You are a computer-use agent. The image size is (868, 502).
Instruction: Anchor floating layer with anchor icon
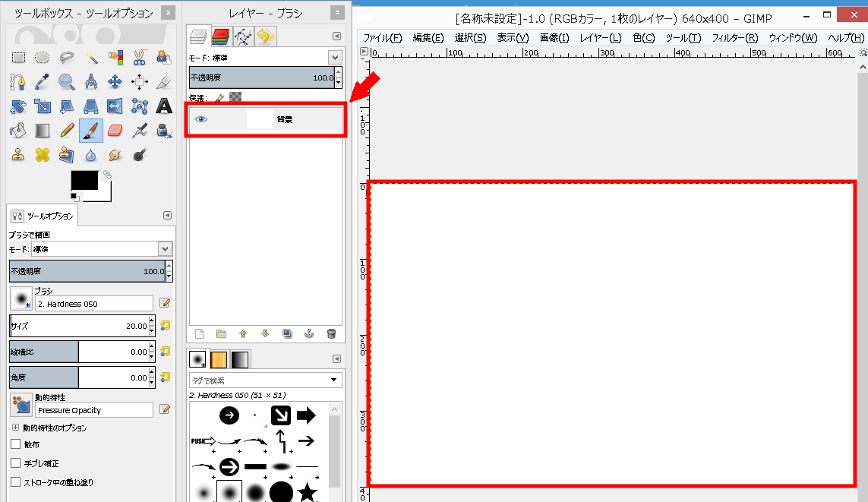[x=309, y=333]
